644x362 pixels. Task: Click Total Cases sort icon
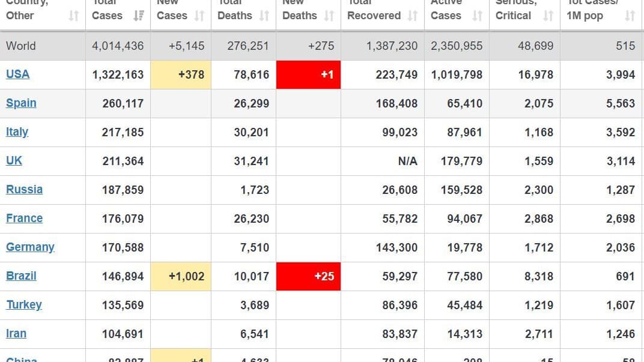139,16
